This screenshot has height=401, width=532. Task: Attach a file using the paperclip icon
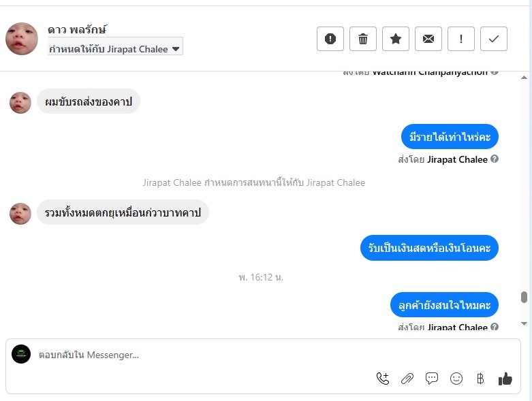coord(407,379)
